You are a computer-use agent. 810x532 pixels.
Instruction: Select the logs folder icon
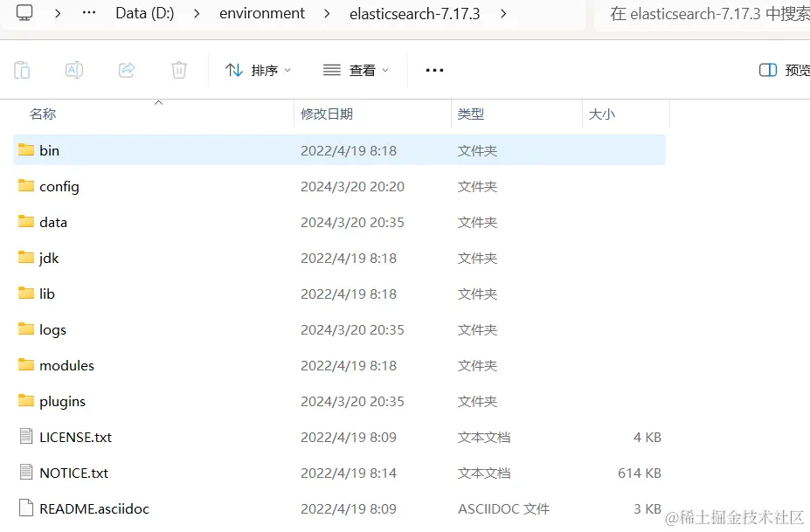26,329
